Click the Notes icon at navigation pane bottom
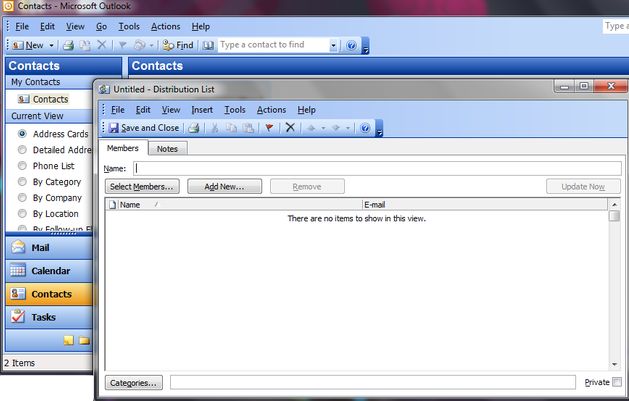Viewport: 629px width, 401px height. pyautogui.click(x=69, y=341)
